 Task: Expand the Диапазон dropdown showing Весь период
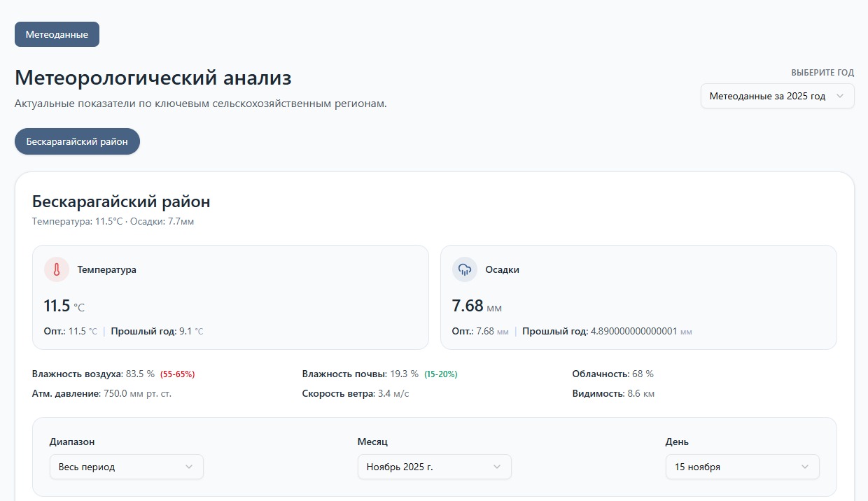point(126,467)
